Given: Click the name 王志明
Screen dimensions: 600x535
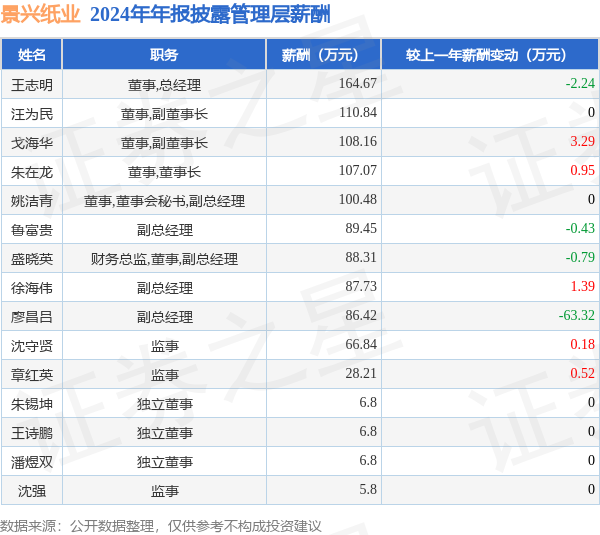Looking at the screenshot, I should coord(32,85).
